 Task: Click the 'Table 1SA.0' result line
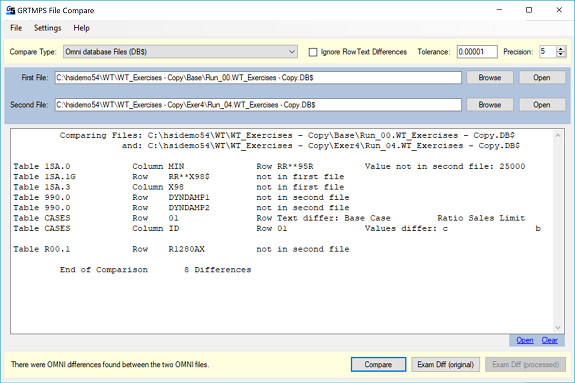point(270,166)
